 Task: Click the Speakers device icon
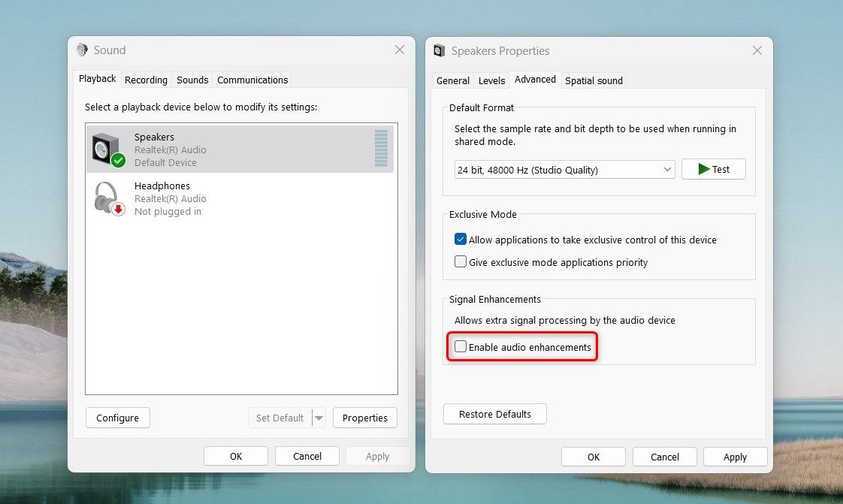pos(104,149)
